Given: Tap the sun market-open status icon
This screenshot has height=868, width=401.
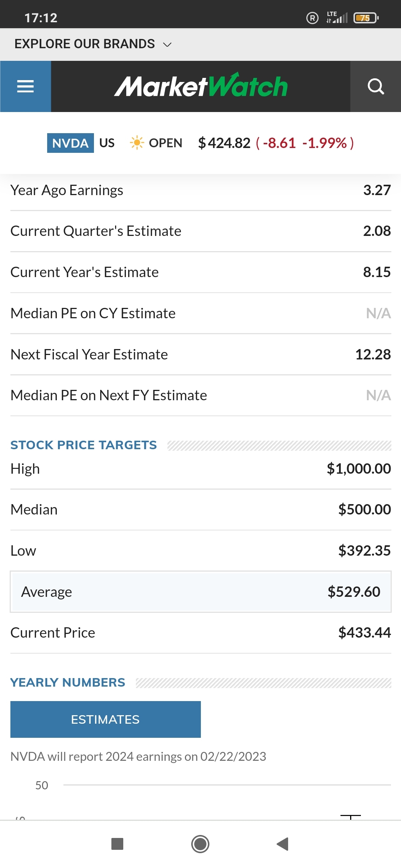Looking at the screenshot, I should coord(137,143).
